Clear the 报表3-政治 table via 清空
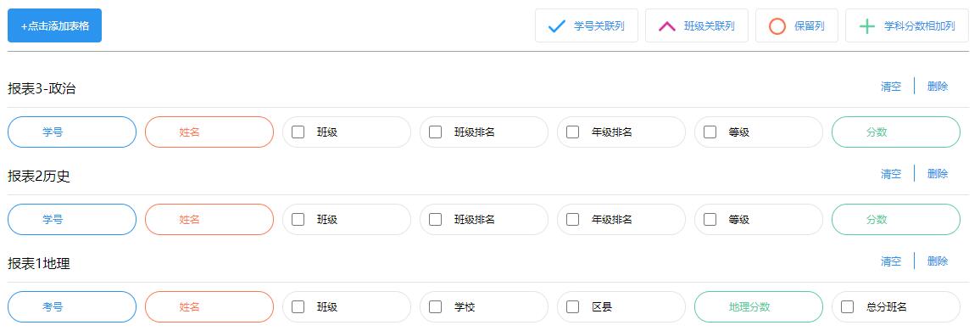This screenshot has height=331, width=980. (x=891, y=87)
